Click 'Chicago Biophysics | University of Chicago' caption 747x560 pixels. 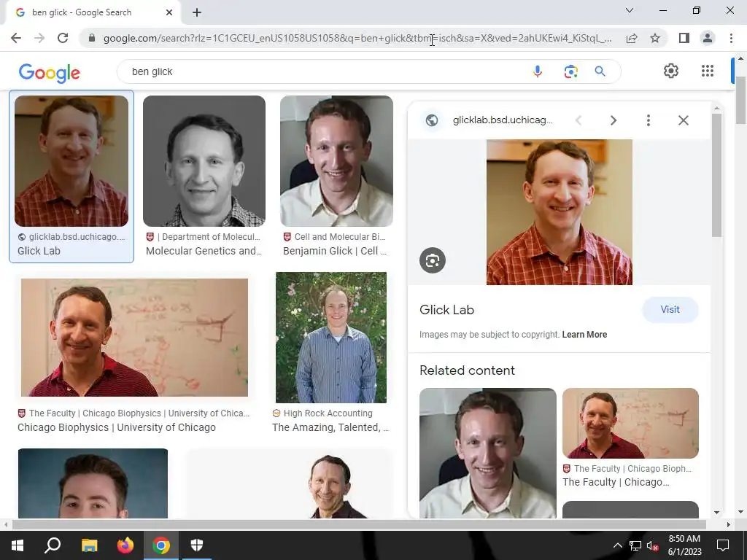(x=117, y=427)
